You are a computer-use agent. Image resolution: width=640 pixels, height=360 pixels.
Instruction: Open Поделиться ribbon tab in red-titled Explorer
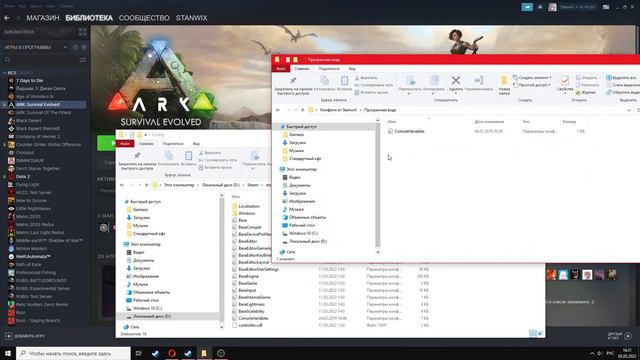pos(329,69)
